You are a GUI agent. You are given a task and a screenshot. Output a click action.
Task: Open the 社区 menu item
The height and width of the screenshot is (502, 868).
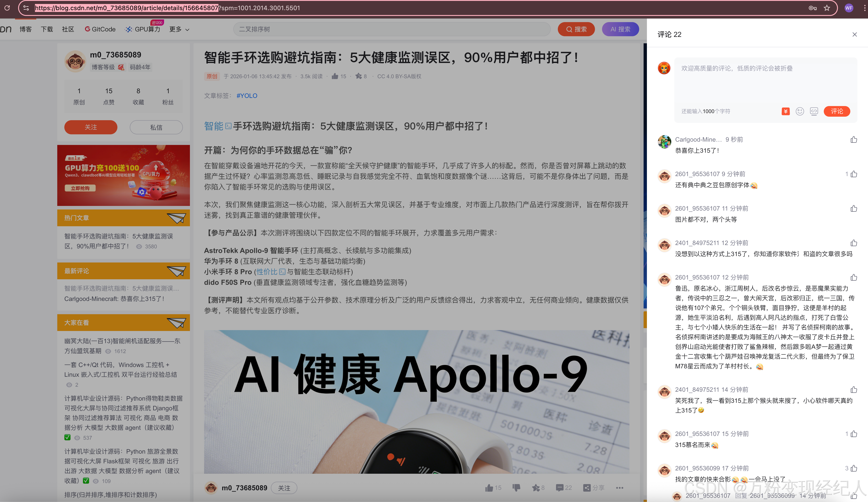67,29
